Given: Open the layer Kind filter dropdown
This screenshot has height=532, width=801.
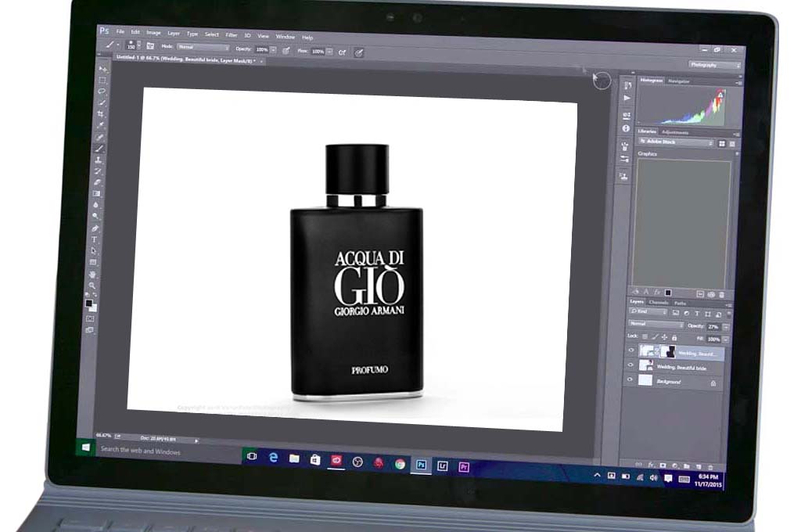Looking at the screenshot, I should coord(648,311).
